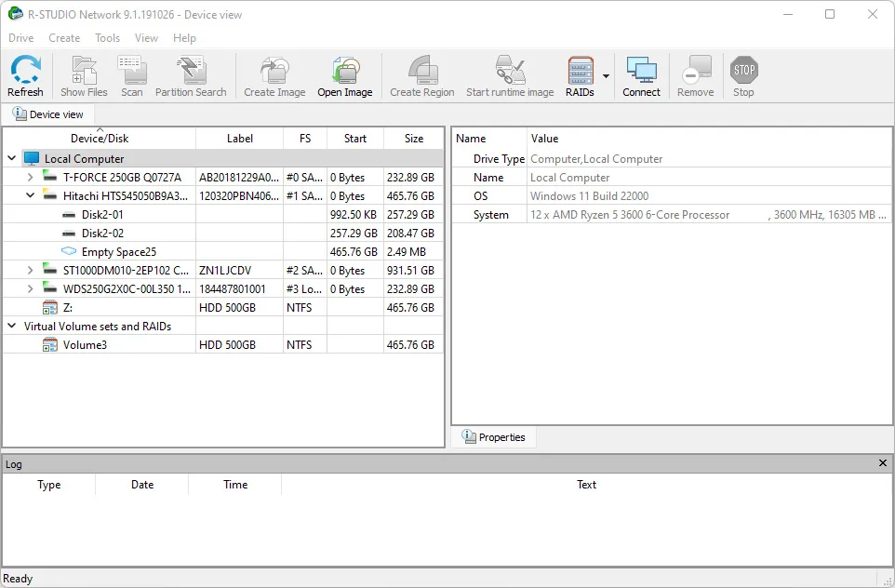Open the View menu

146,37
